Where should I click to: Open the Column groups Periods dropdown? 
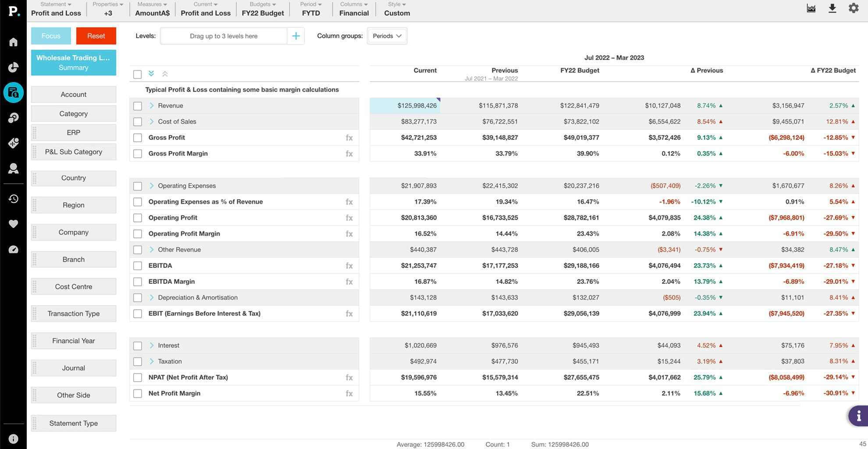point(387,36)
